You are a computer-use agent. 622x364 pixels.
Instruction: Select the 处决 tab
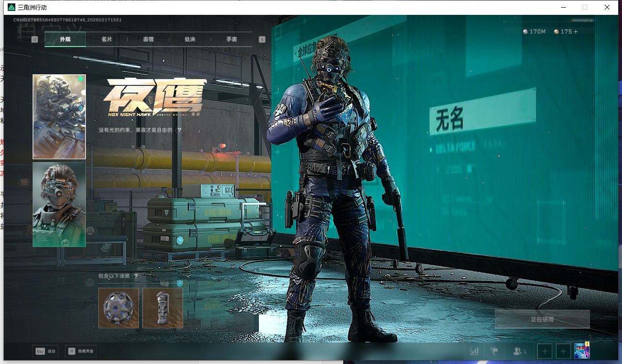coord(190,39)
